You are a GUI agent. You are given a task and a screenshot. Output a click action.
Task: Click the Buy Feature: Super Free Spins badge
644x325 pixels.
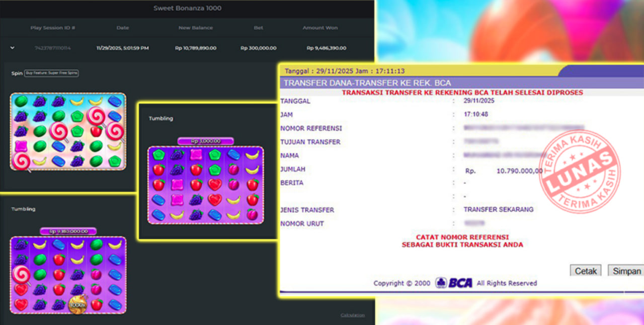(51, 73)
